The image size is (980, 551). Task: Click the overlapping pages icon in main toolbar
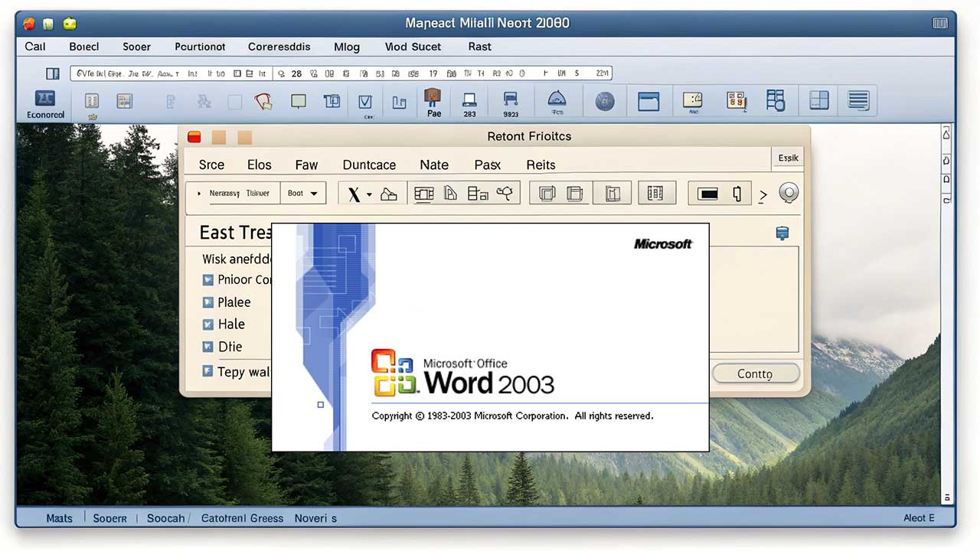tap(332, 101)
